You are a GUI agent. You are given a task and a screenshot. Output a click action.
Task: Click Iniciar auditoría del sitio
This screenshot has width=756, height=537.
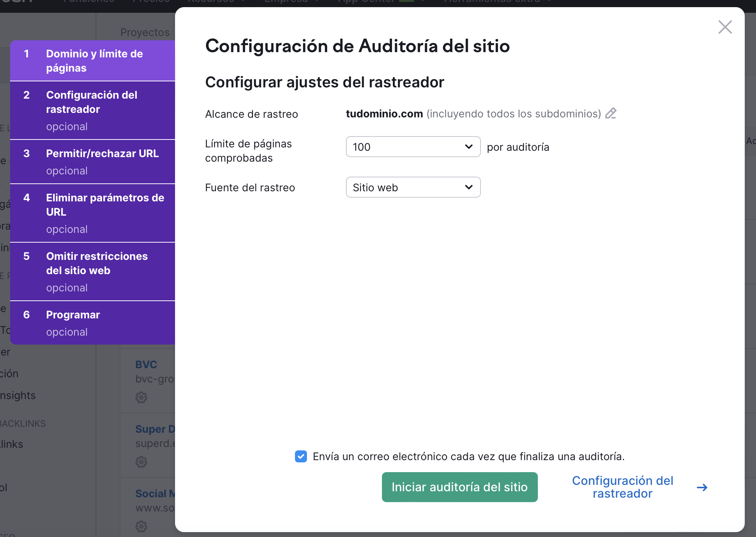point(459,487)
